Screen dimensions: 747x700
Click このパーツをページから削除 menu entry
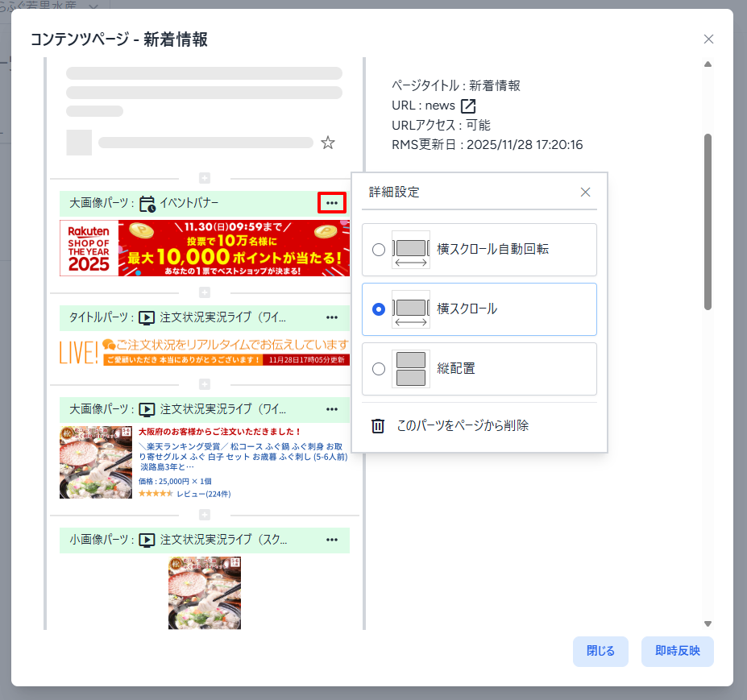(463, 425)
